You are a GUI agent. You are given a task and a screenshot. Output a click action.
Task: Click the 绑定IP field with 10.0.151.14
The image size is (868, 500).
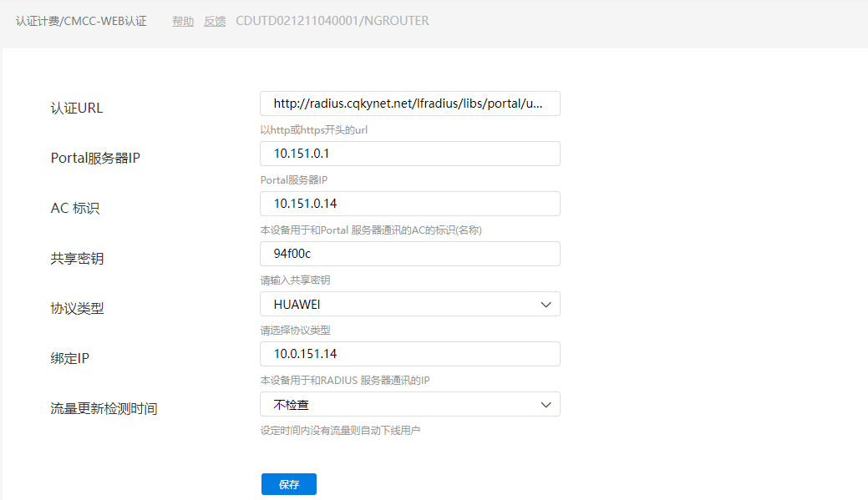[x=409, y=354]
